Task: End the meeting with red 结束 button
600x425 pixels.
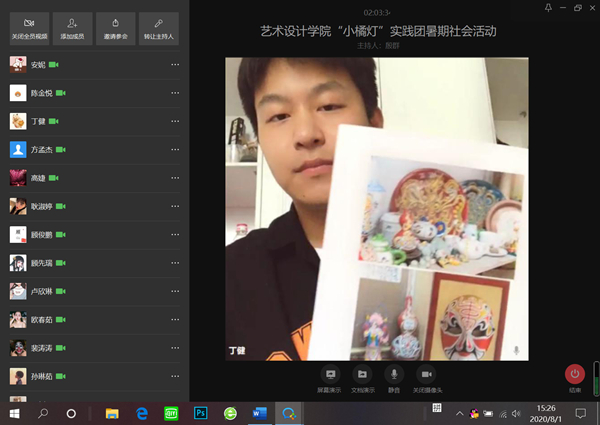Action: tap(574, 375)
